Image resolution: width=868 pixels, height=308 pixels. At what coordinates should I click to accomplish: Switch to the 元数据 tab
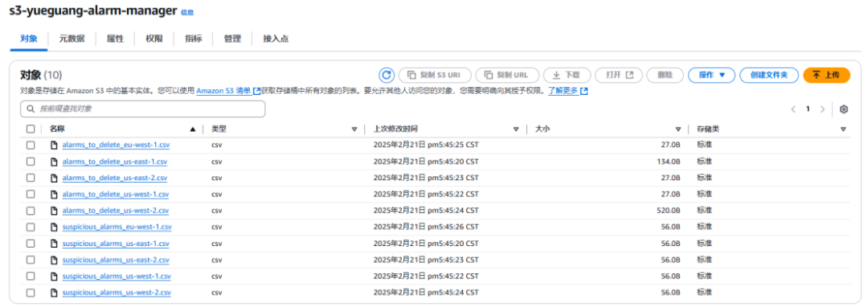72,39
